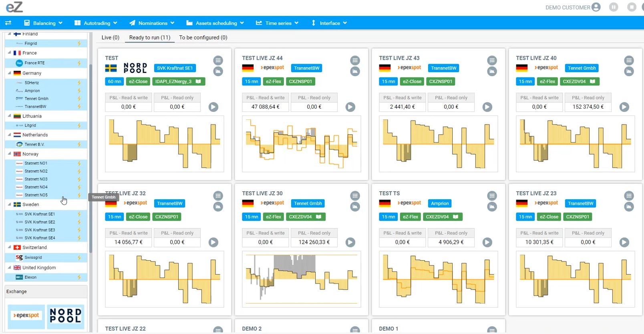The image size is (644, 334).
Task: Collapse the France tree node
Action: click(x=9, y=53)
